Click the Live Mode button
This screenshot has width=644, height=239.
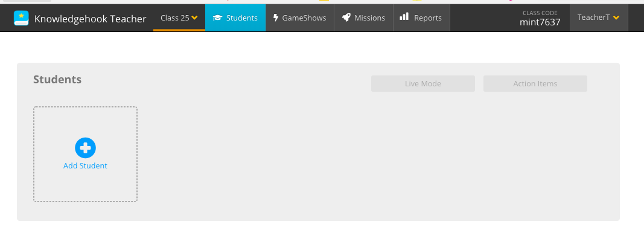pos(423,84)
